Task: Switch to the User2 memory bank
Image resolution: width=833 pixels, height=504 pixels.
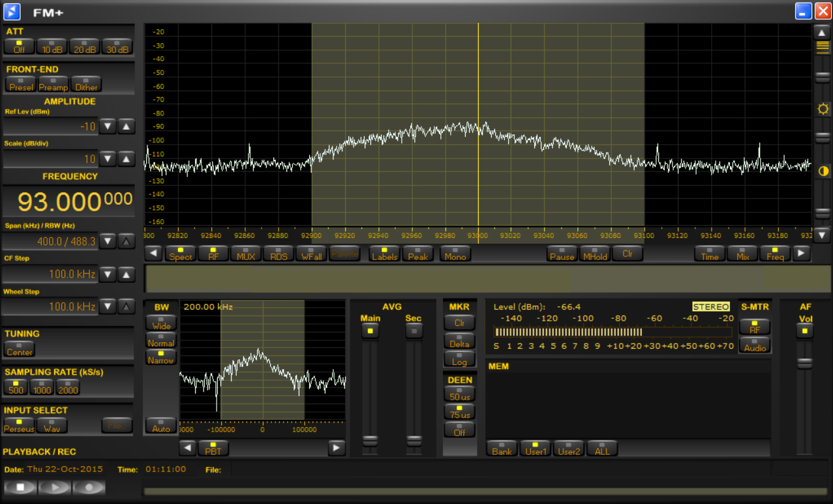Action: pyautogui.click(x=569, y=449)
